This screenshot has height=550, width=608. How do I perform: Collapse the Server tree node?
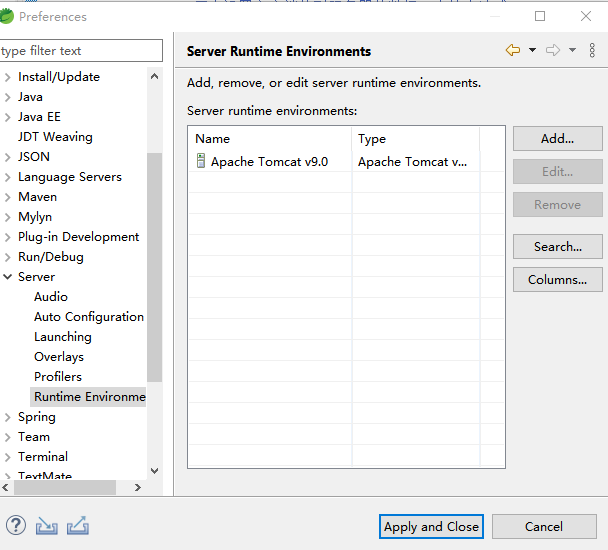coord(7,277)
